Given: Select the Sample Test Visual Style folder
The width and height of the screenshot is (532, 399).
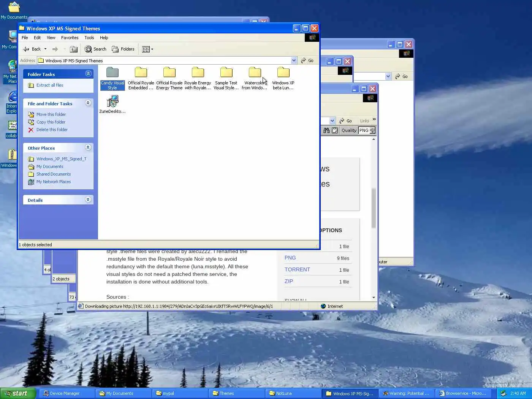Looking at the screenshot, I should [226, 79].
